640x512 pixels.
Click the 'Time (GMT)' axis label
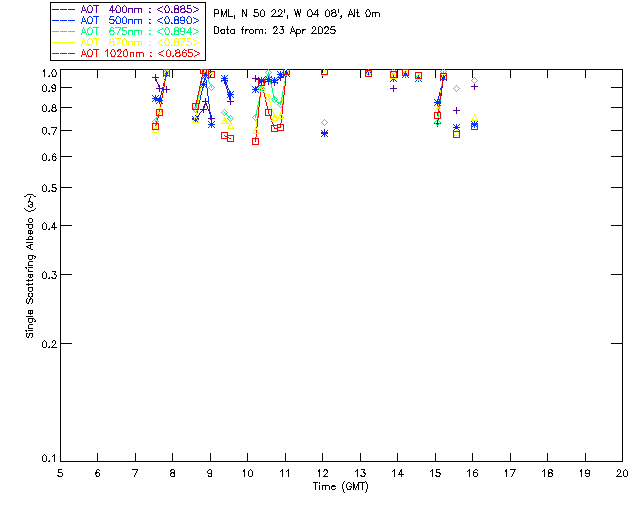(x=341, y=487)
